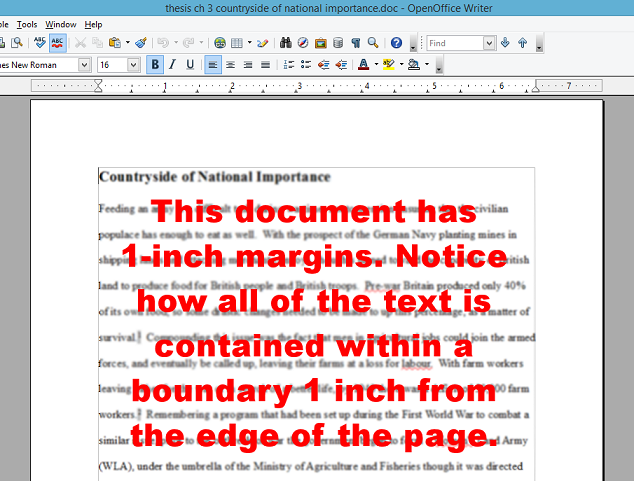Open Data Sources database icon
The width and height of the screenshot is (634, 481).
pyautogui.click(x=338, y=42)
